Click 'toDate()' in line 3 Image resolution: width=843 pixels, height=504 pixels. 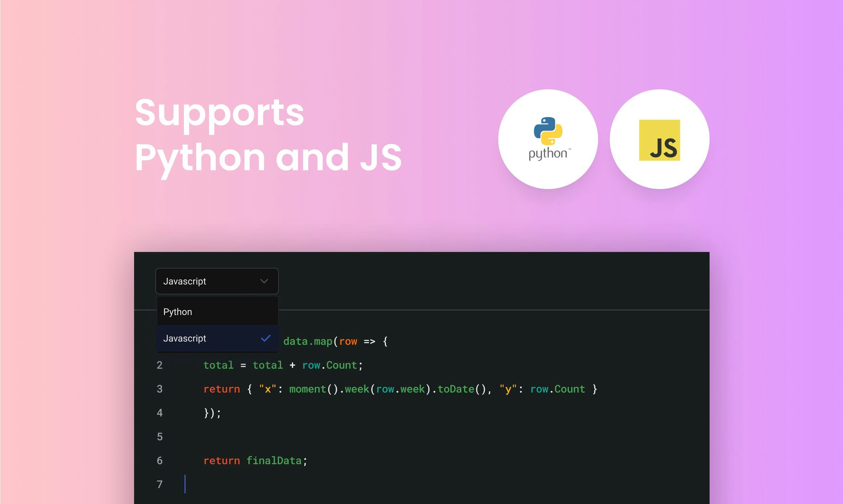pyautogui.click(x=462, y=389)
